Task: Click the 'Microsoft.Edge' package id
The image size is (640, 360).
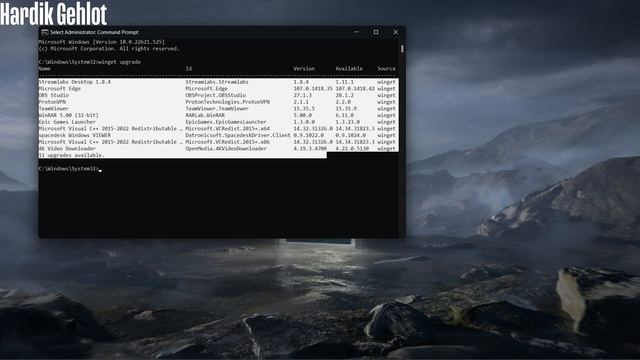Action: coord(207,89)
